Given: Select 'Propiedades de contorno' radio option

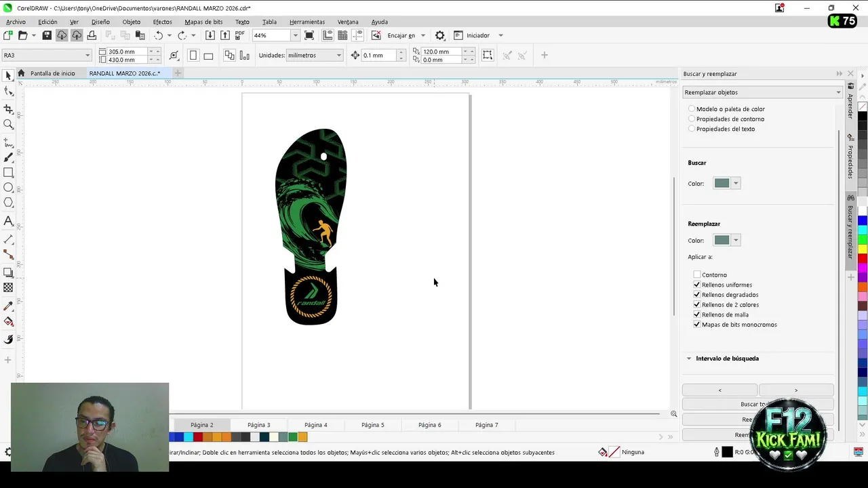Looking at the screenshot, I should pyautogui.click(x=692, y=119).
